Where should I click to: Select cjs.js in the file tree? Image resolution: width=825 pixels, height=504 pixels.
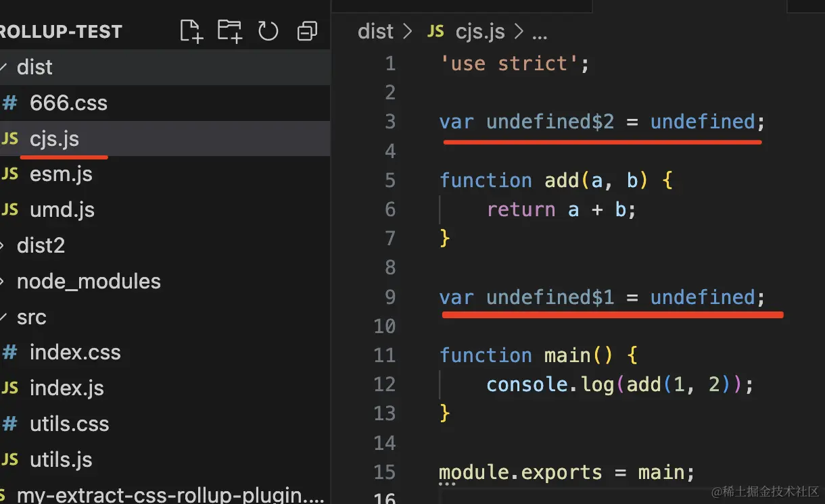165,138
